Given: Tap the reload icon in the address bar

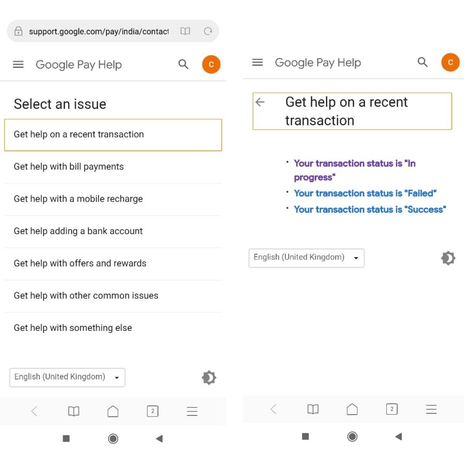Looking at the screenshot, I should (x=208, y=31).
